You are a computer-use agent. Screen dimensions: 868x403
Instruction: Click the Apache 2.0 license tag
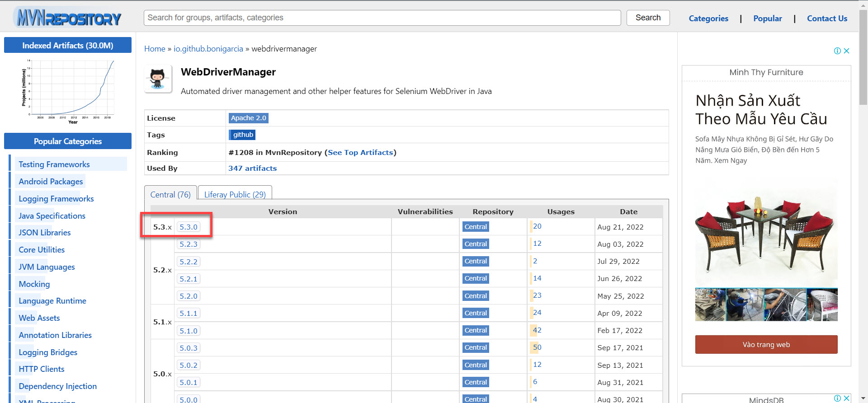tap(249, 118)
